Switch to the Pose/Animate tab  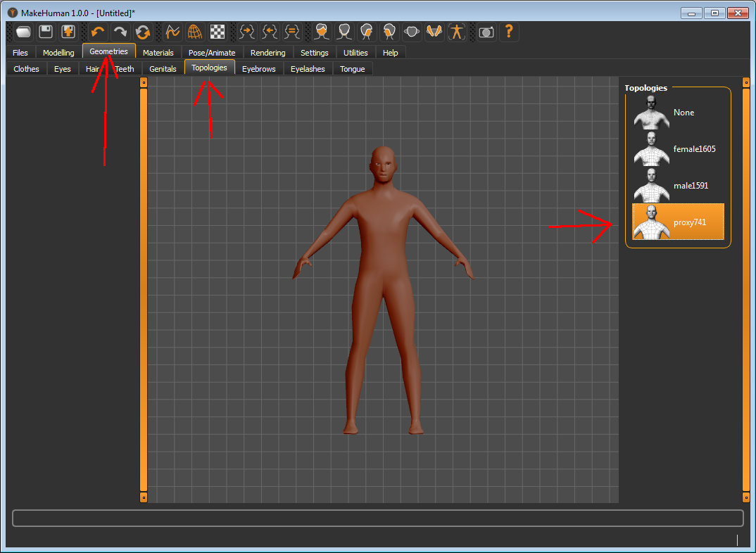tap(212, 53)
